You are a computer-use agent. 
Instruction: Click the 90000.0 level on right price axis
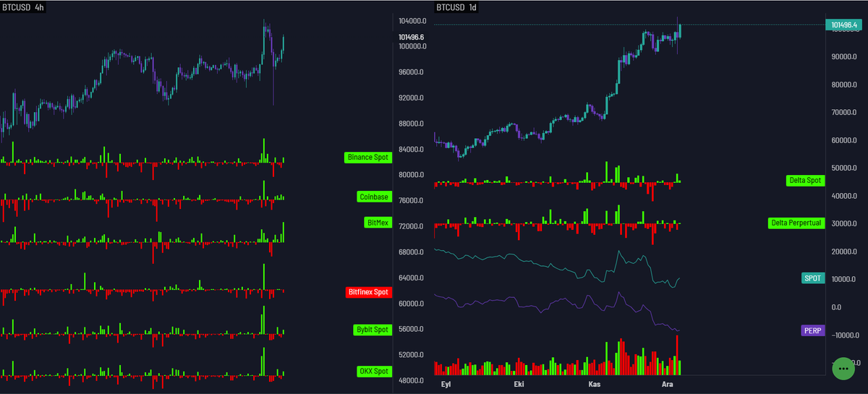(843, 56)
